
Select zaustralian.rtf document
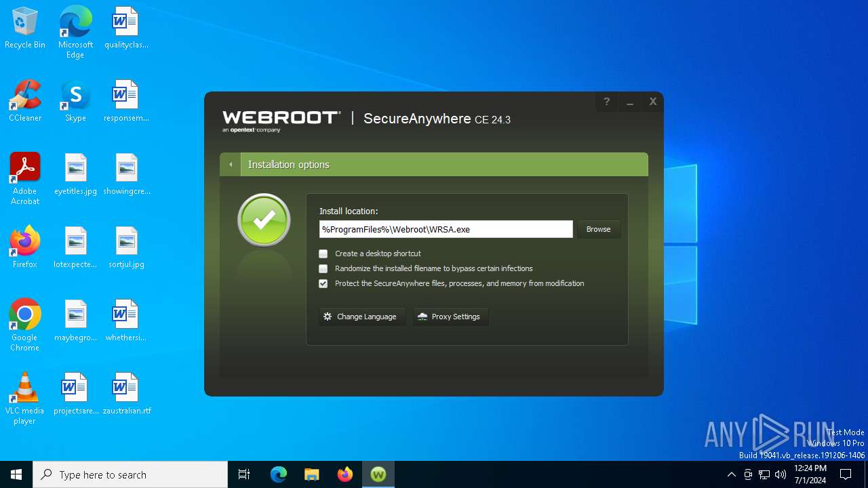point(126,394)
